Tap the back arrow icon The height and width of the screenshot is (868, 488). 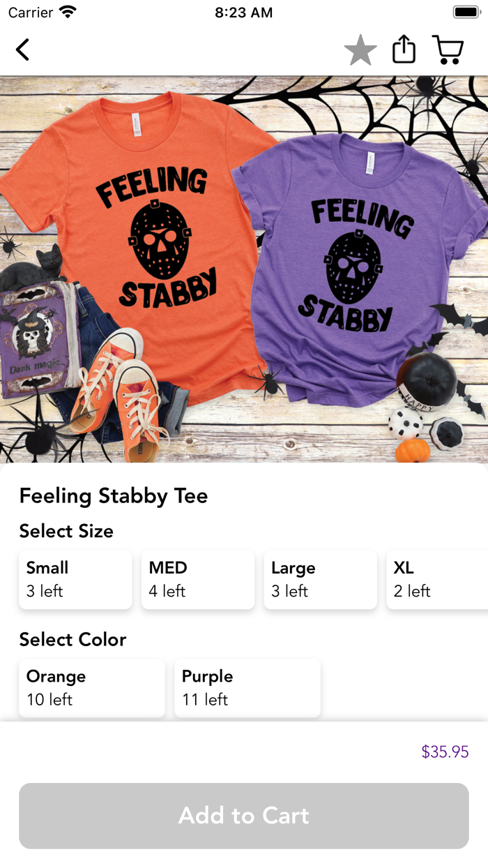[23, 50]
